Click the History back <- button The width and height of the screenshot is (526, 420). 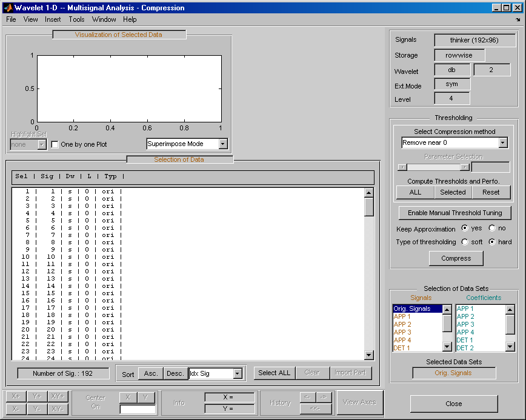pos(308,397)
